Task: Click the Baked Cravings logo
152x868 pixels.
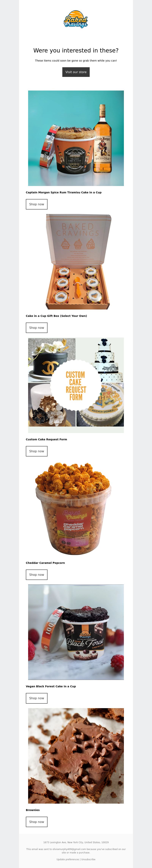Action: (x=76, y=19)
